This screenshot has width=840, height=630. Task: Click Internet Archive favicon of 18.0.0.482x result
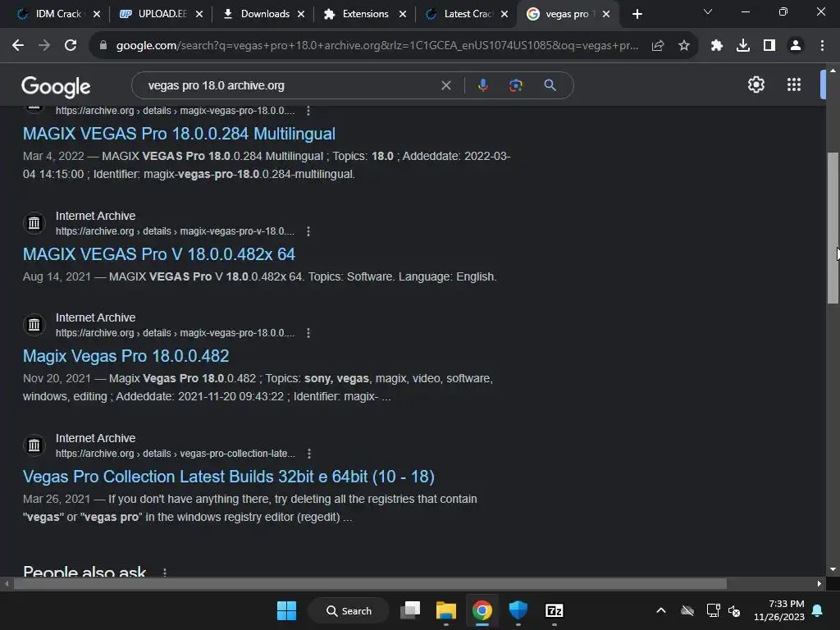[34, 223]
